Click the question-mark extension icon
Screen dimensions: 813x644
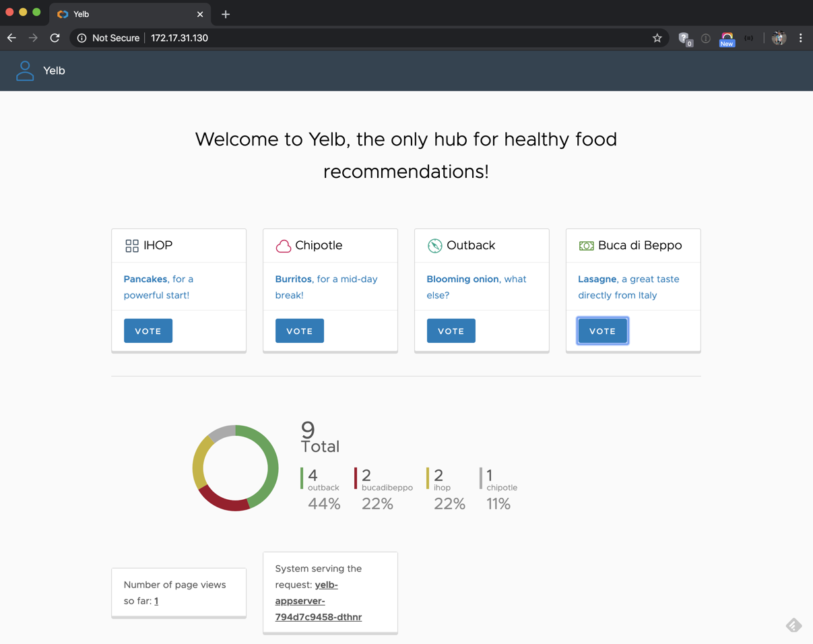(x=684, y=39)
